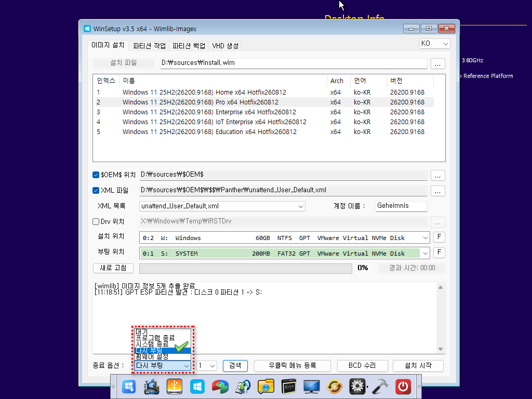Viewport: 532px width, 399px height.
Task: Switch to the 파티션 작업 tab
Action: (x=149, y=46)
